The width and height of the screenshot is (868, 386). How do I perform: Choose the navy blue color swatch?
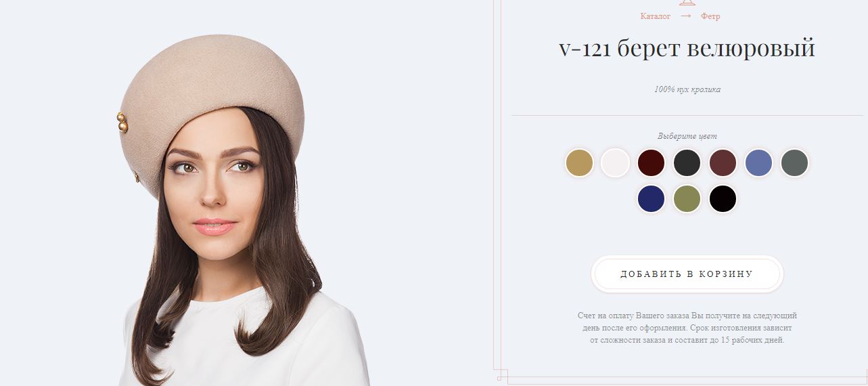point(651,199)
